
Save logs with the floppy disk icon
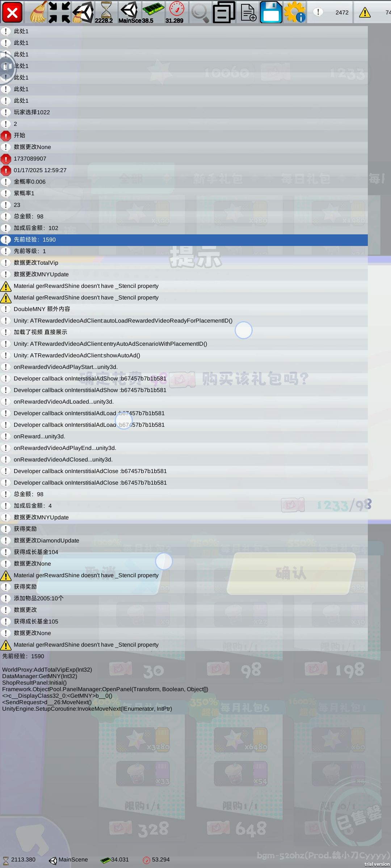(271, 12)
